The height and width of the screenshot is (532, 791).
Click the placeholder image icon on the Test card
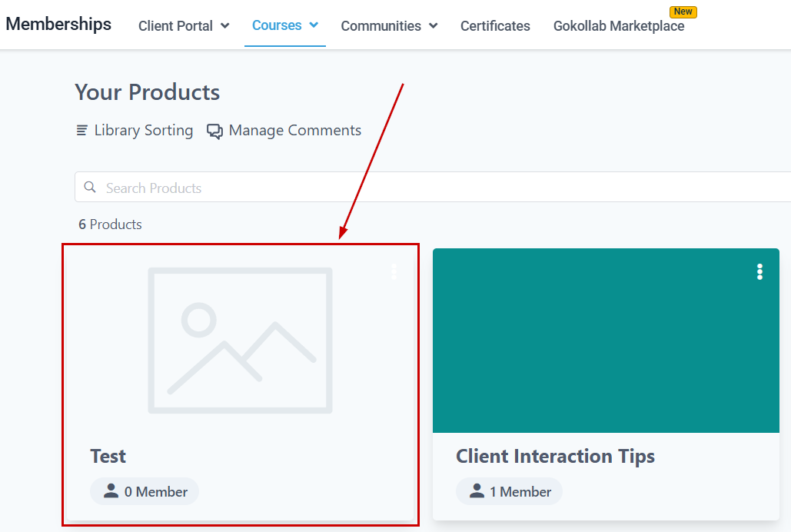coord(240,340)
